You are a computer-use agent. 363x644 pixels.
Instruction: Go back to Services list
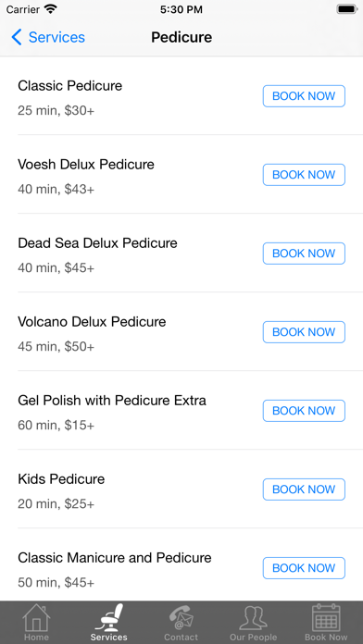pos(48,37)
